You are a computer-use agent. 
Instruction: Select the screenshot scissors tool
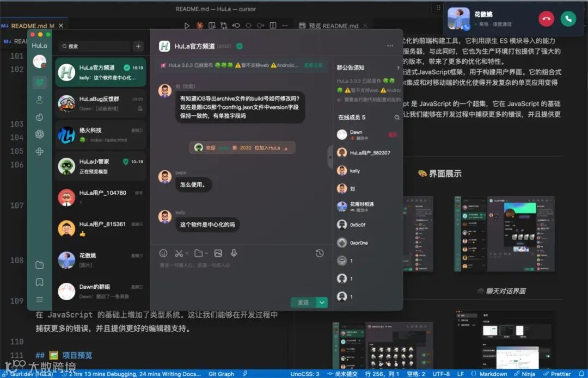pyautogui.click(x=179, y=253)
